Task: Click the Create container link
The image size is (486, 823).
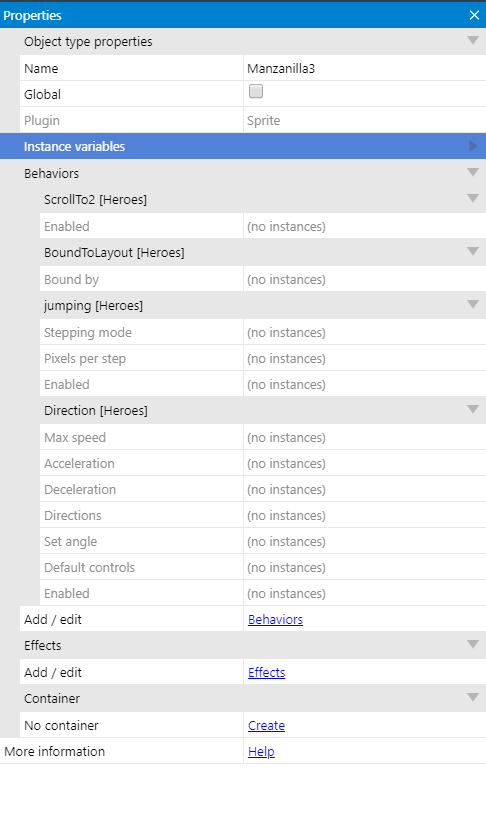Action: [266, 725]
